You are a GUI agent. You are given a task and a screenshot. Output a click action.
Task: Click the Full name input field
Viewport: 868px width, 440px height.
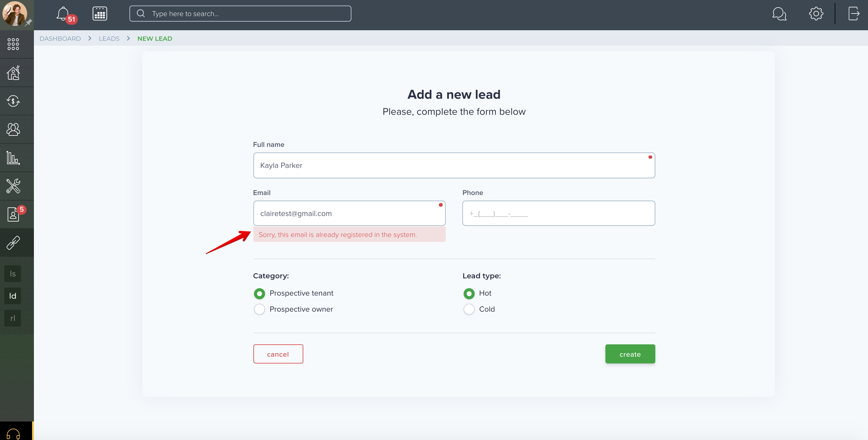coord(454,165)
